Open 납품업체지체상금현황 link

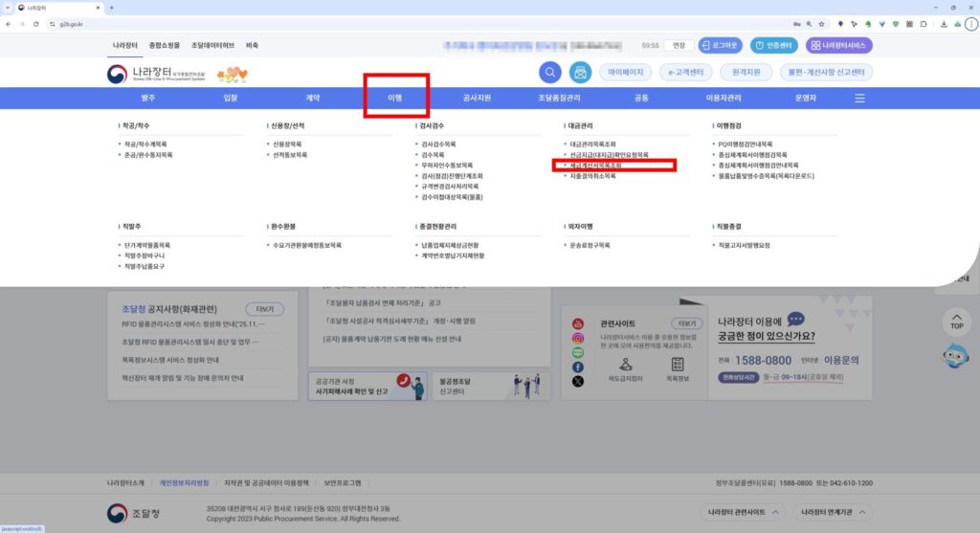450,246
